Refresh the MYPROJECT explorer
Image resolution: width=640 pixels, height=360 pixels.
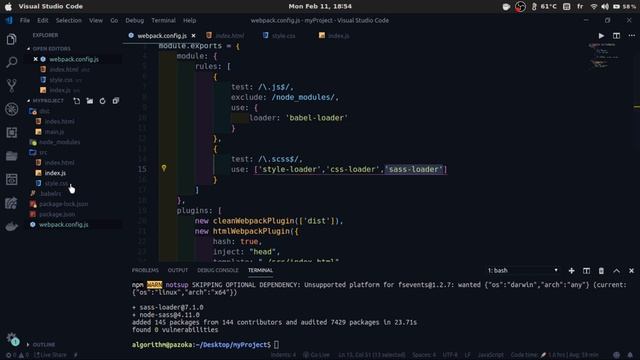coord(102,101)
